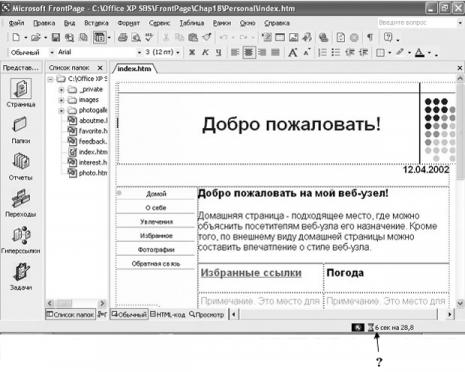The width and height of the screenshot is (465, 372).
Task: Select the Format Painter brush icon
Action: pos(206,37)
